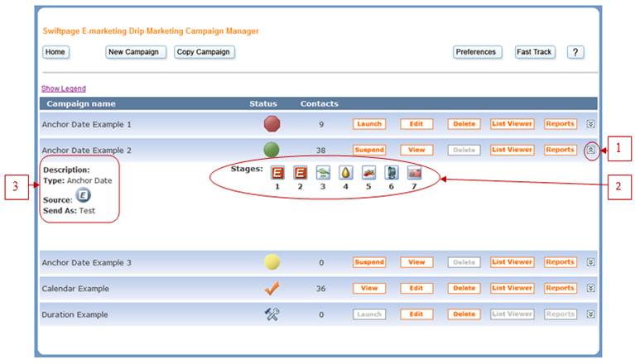Delete the Duration Example campaign

click(x=464, y=314)
